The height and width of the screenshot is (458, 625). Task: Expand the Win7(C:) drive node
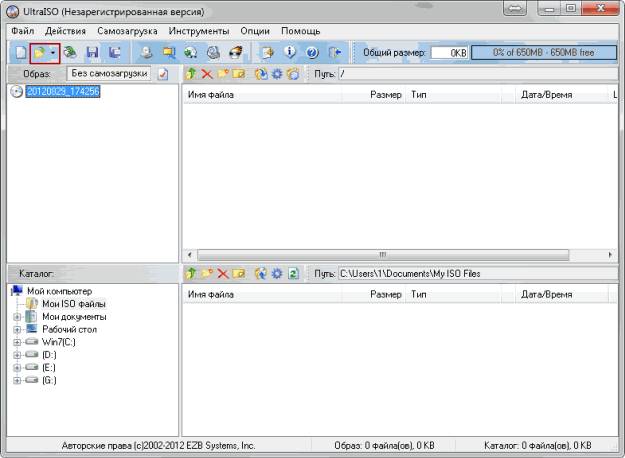17,342
